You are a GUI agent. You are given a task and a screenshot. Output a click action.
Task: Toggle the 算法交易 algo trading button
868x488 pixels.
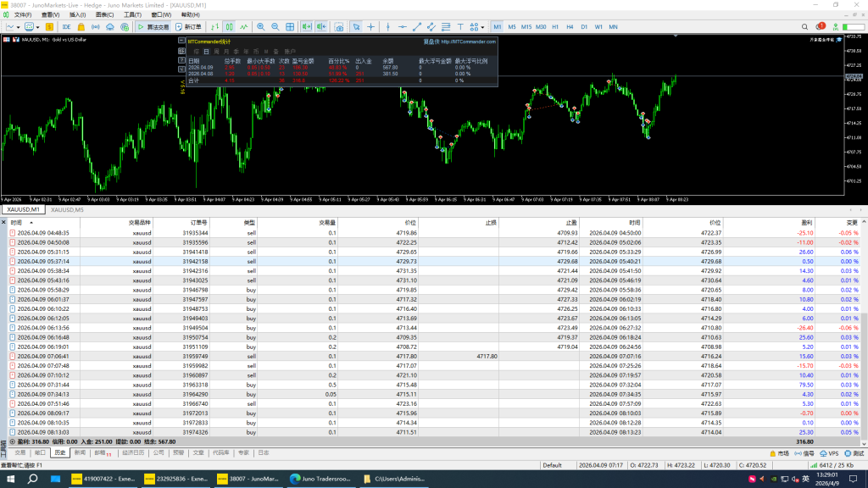coord(153,27)
